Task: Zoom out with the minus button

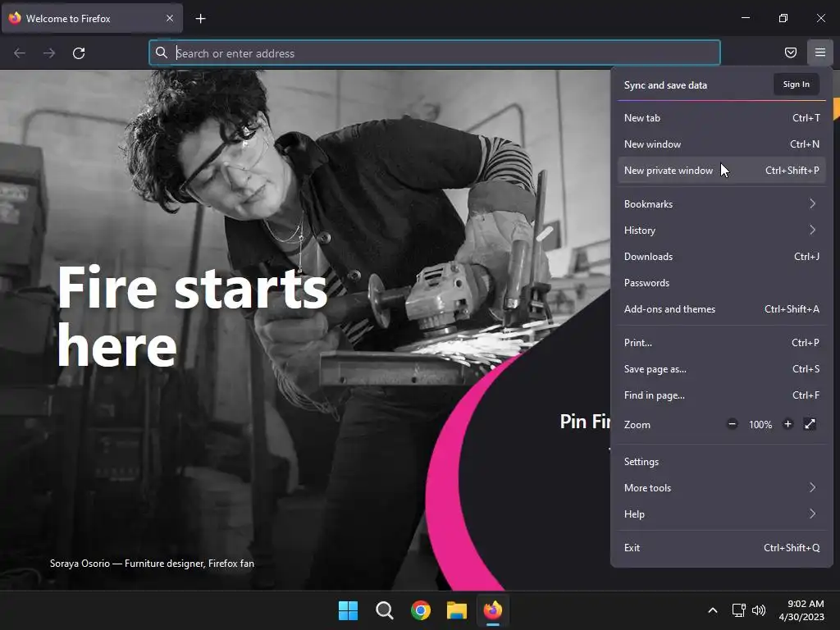Action: pyautogui.click(x=732, y=424)
